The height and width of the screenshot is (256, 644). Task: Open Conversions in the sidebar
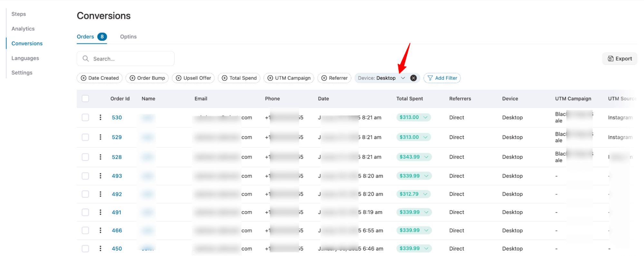pos(27,44)
